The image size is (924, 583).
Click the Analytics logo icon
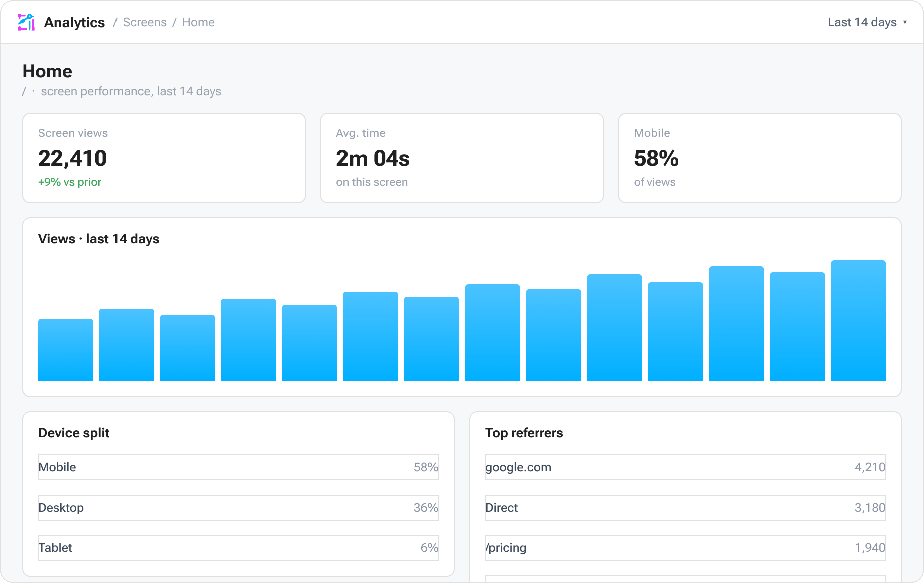26,22
